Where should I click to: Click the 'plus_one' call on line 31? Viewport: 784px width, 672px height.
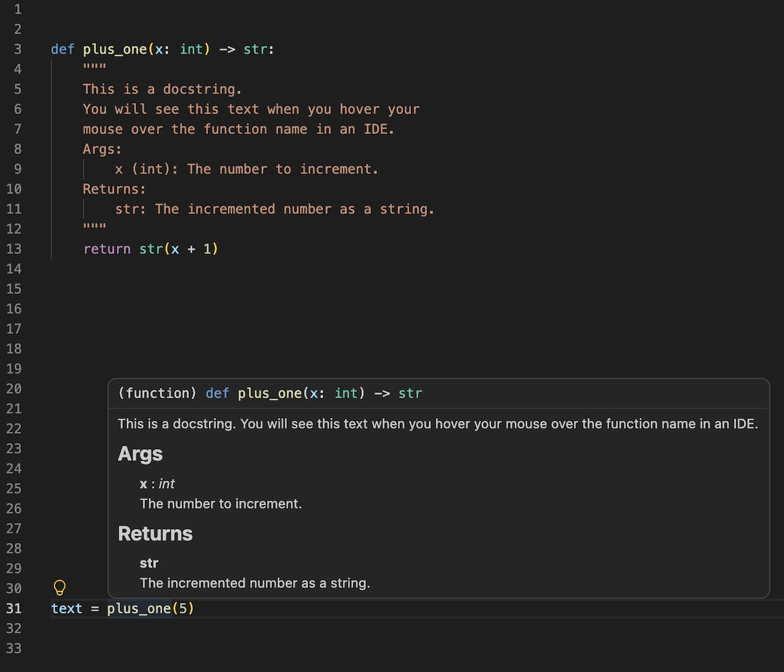[x=139, y=609]
